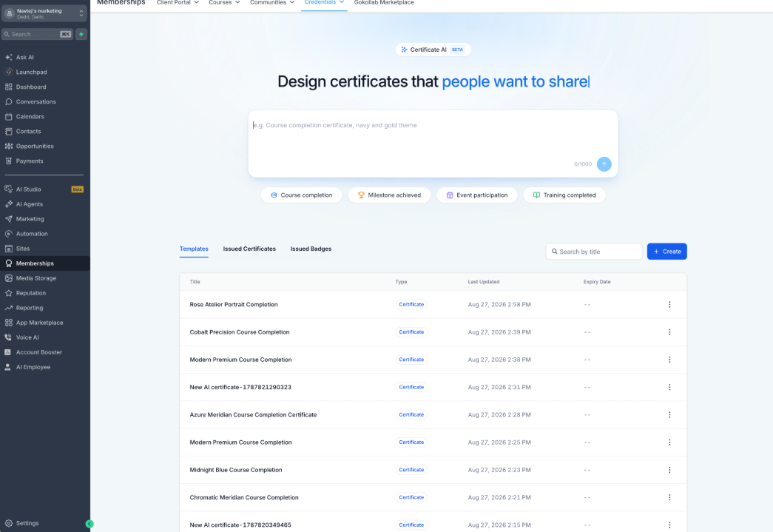Viewport: 773px width, 532px height.
Task: Open row menu for Azure Meridian Course Completion Certificate
Action: point(669,415)
